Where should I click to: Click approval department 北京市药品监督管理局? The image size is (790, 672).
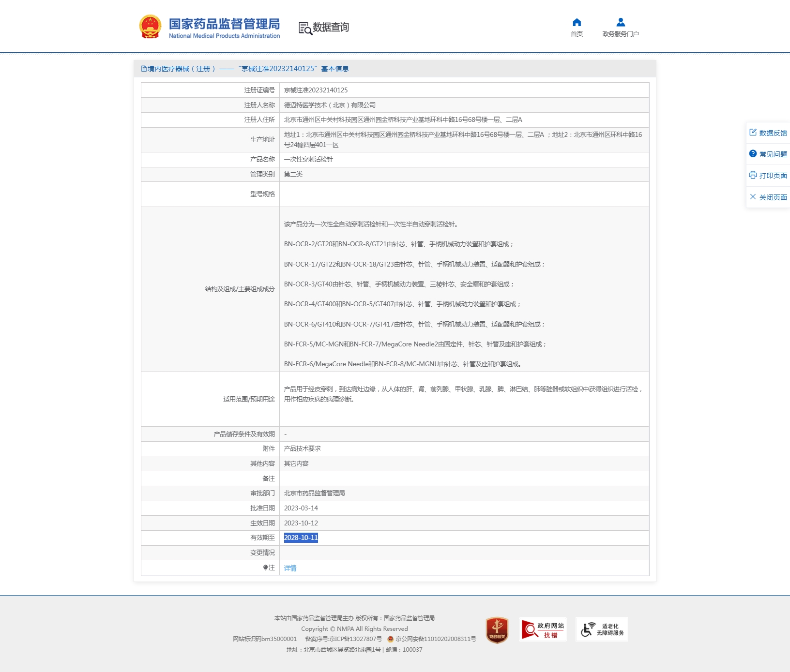click(315, 493)
